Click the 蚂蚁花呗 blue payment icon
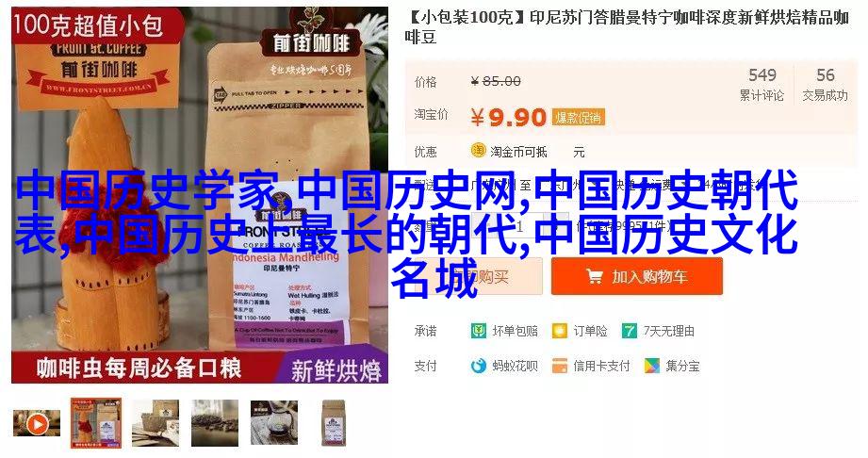 tap(478, 366)
